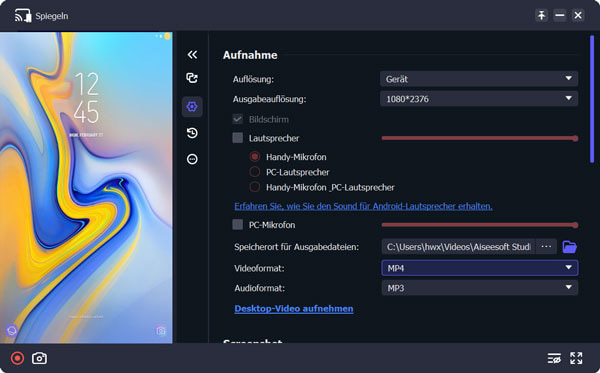The width and height of the screenshot is (600, 373).
Task: Click the settings panel vertical scrollbar
Action: tap(592, 99)
